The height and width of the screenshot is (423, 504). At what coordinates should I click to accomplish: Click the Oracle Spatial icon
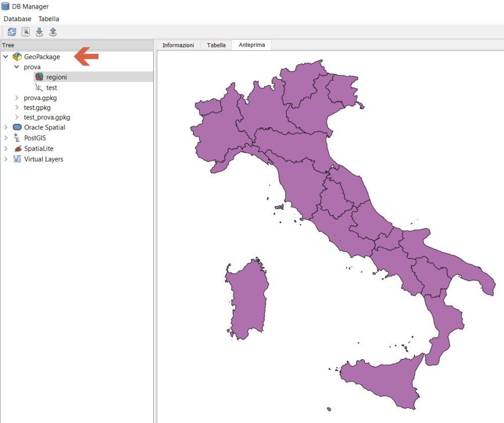18,127
